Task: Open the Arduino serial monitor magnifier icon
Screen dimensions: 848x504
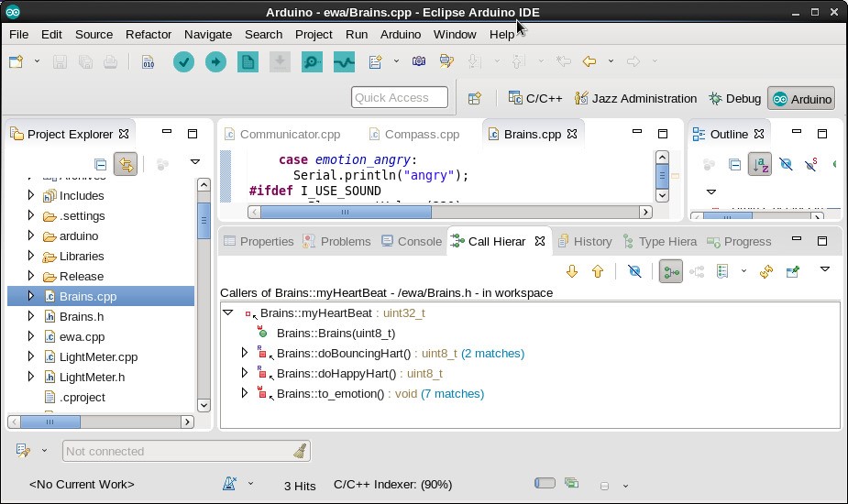Action: click(312, 62)
